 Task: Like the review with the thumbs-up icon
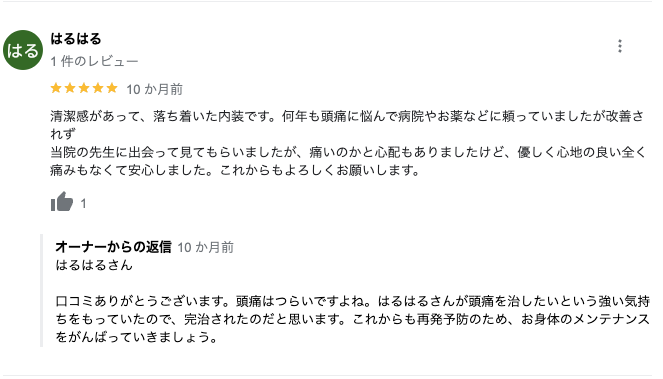click(62, 201)
